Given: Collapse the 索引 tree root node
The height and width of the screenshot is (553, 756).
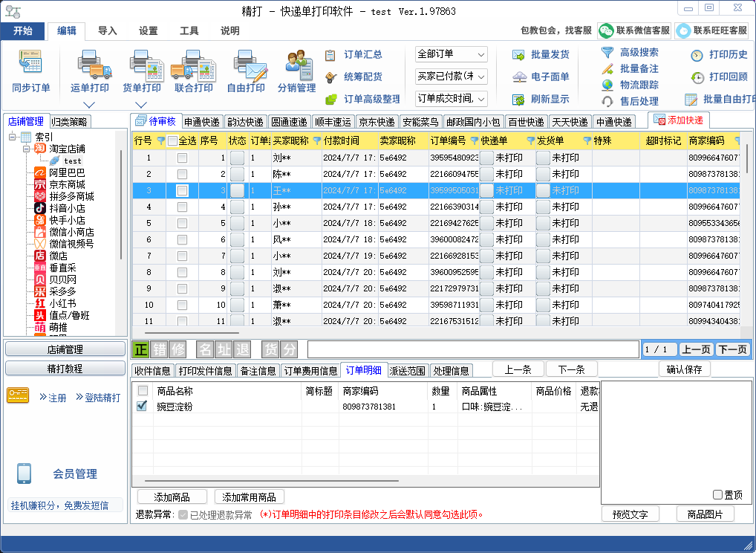Looking at the screenshot, I should 13,137.
